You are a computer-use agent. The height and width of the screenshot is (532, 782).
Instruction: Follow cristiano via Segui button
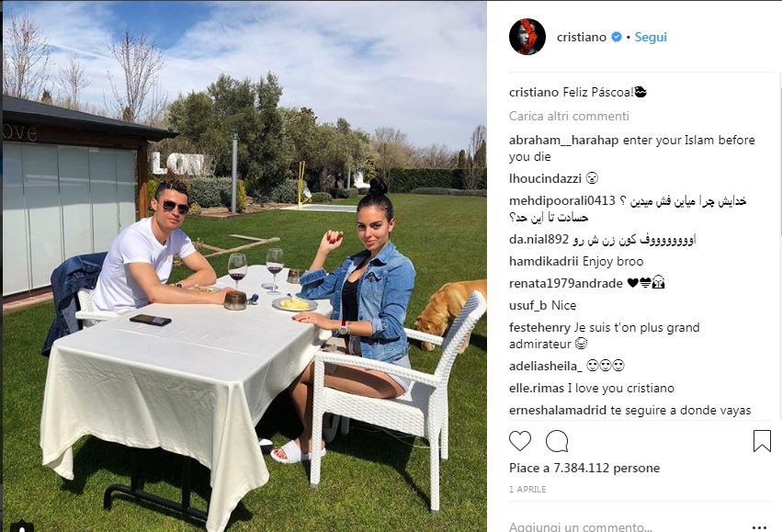pos(651,37)
